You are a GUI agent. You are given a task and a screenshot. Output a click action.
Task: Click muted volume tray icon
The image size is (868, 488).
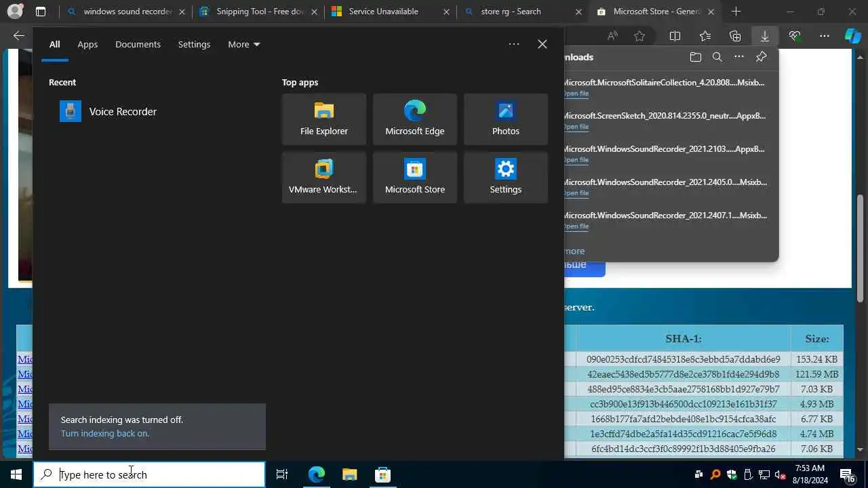coord(781,474)
